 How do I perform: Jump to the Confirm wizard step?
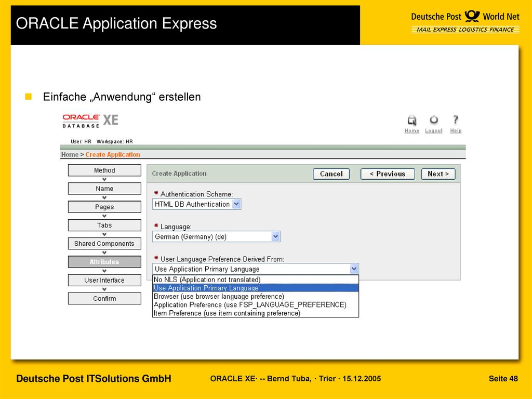tap(104, 299)
